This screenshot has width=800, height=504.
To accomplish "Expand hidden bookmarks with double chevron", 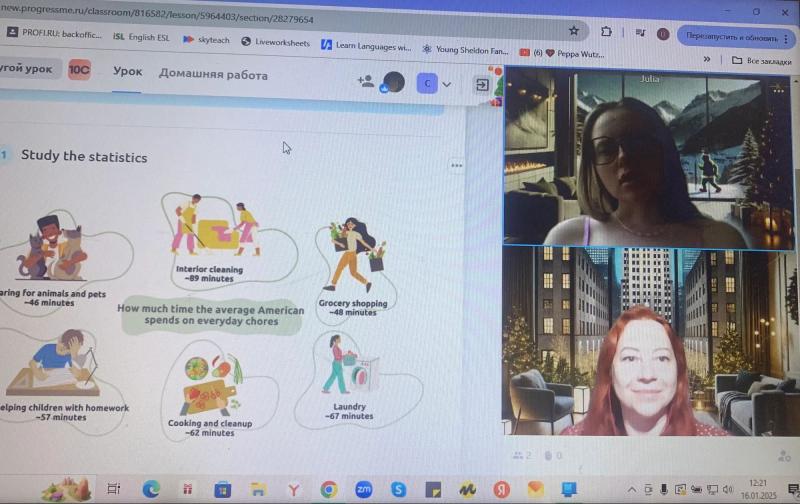I will pyautogui.click(x=707, y=59).
